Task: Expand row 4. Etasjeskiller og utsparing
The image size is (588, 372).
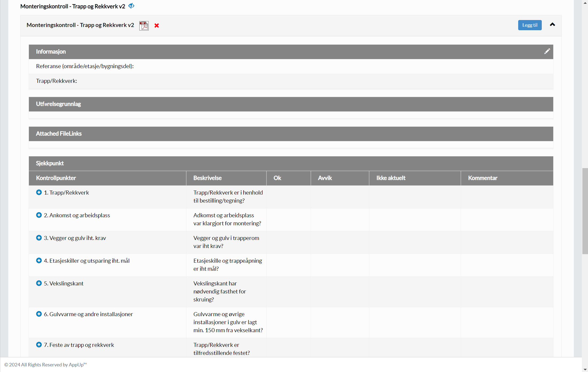Action: [39, 261]
